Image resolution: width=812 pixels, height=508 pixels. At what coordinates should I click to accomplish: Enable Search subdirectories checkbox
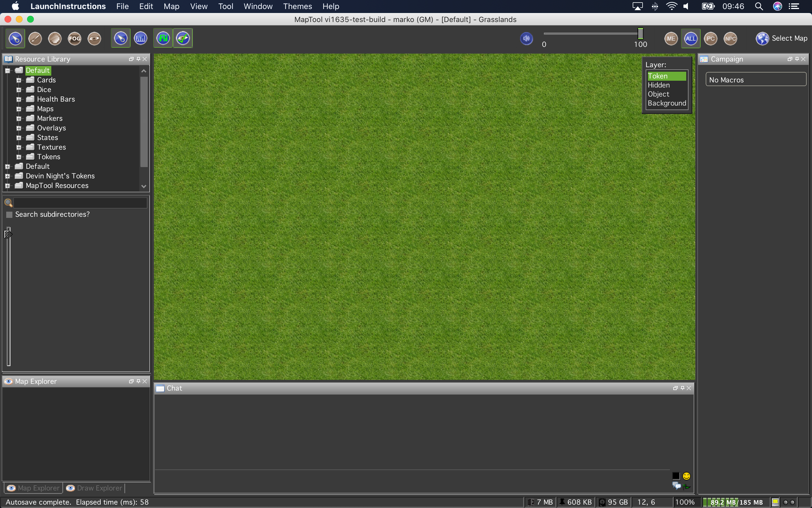tap(9, 214)
